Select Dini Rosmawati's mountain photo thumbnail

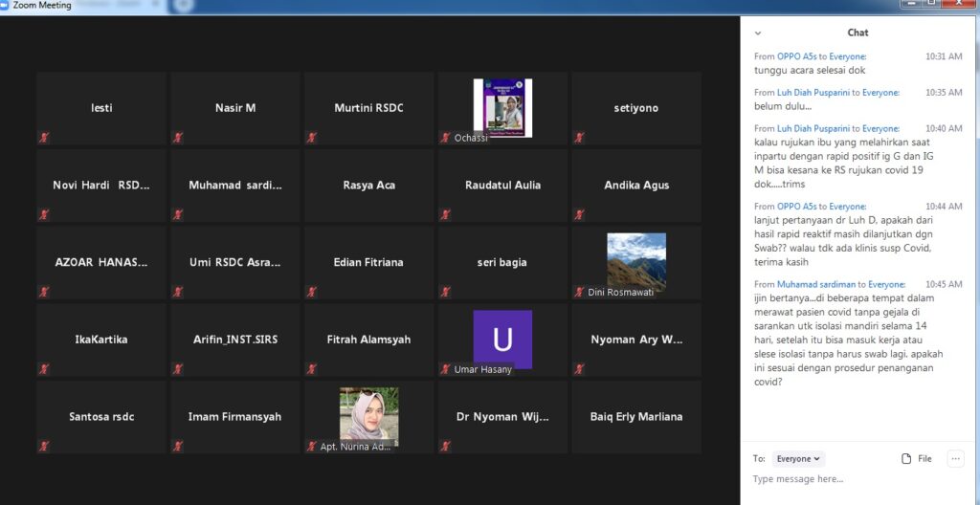pos(636,259)
